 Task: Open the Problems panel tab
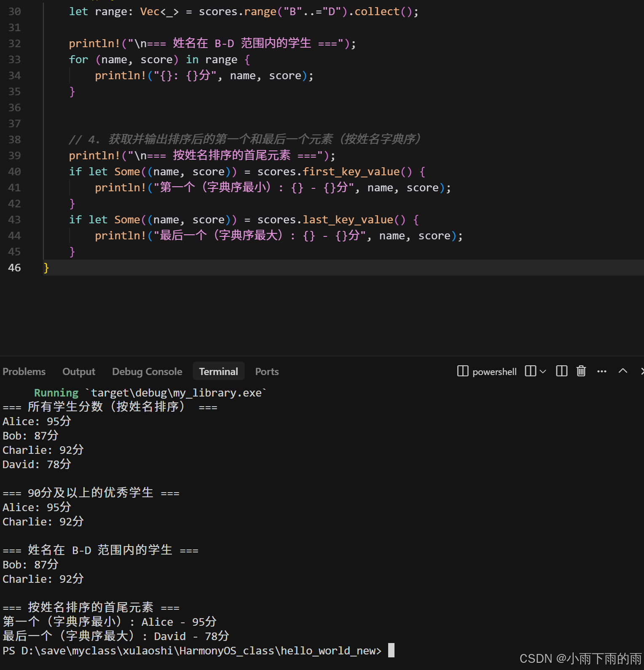pyautogui.click(x=24, y=371)
